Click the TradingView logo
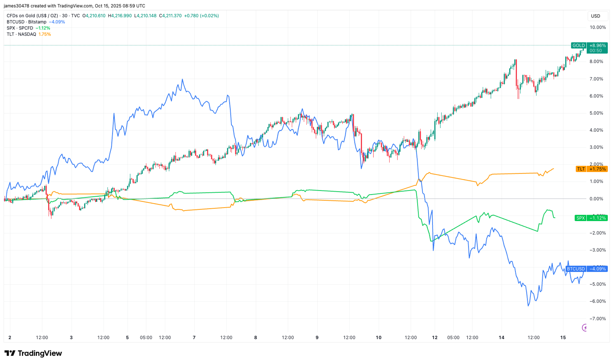613x364 pixels. 34,353
